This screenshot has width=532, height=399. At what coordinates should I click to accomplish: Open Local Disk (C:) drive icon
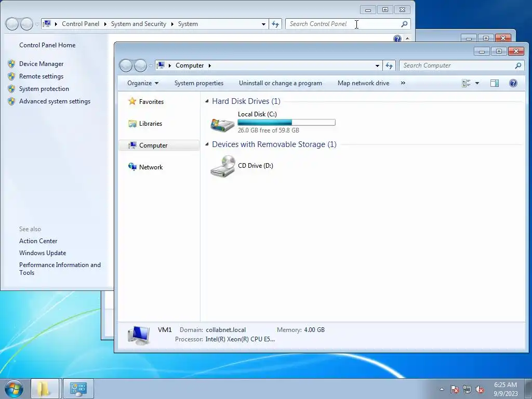[x=222, y=125]
